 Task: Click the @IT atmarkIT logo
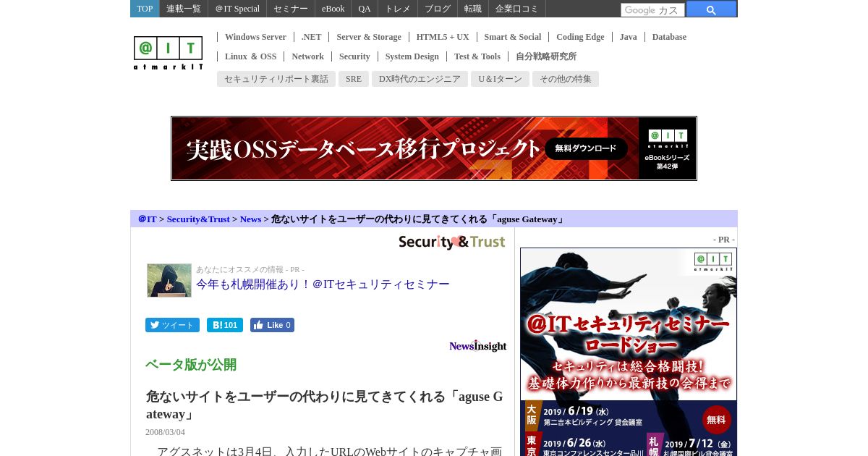[168, 53]
